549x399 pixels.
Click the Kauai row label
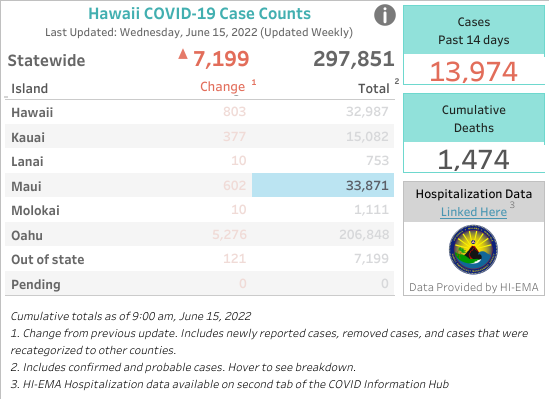point(28,137)
